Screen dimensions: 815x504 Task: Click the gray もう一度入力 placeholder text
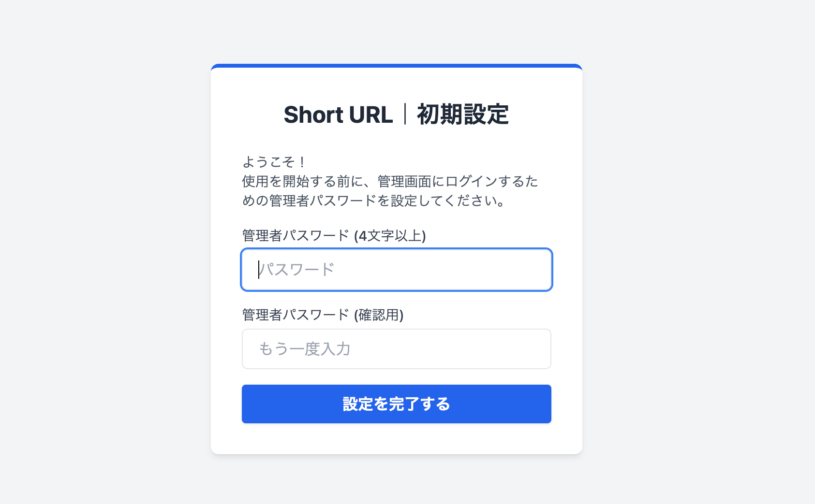(x=305, y=349)
